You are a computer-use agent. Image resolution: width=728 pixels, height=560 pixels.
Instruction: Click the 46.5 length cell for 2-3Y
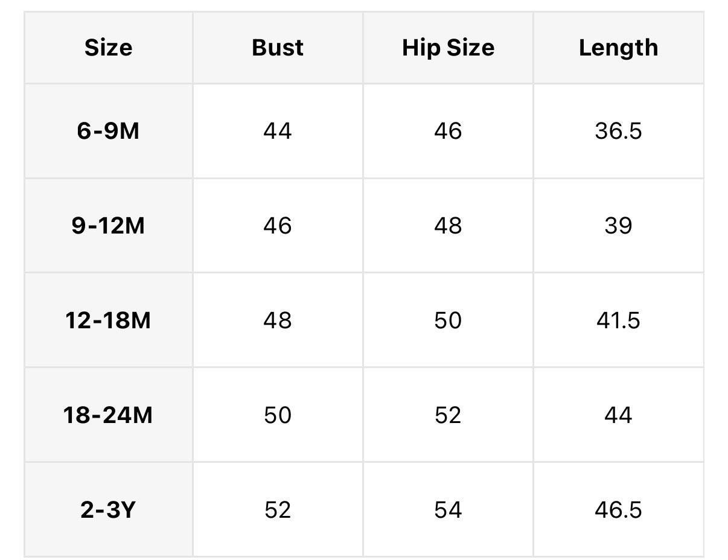click(618, 510)
